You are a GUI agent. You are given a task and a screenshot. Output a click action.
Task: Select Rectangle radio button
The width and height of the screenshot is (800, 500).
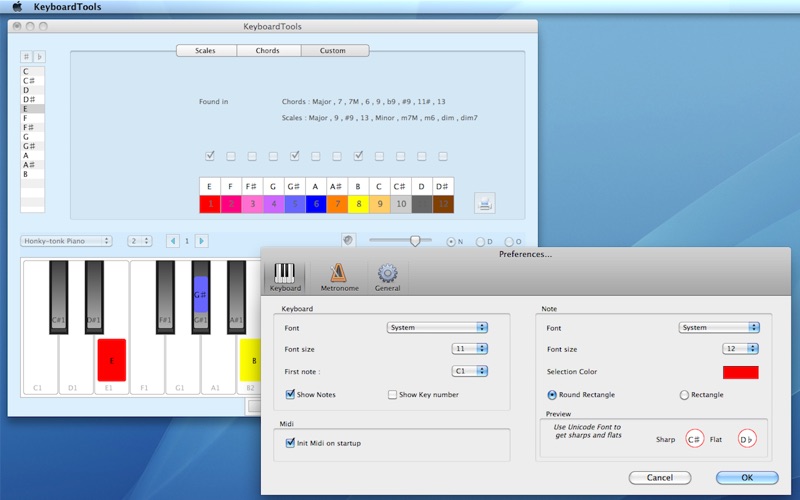pos(684,395)
